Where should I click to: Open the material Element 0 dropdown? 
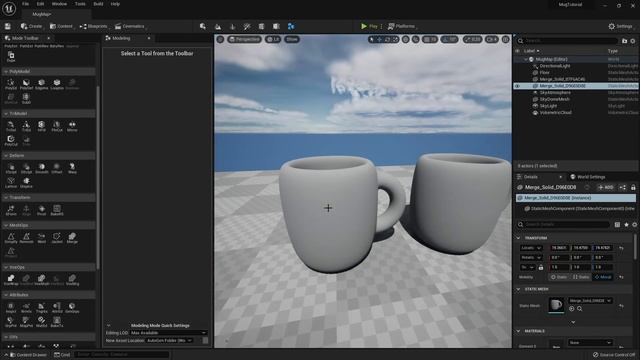point(590,342)
